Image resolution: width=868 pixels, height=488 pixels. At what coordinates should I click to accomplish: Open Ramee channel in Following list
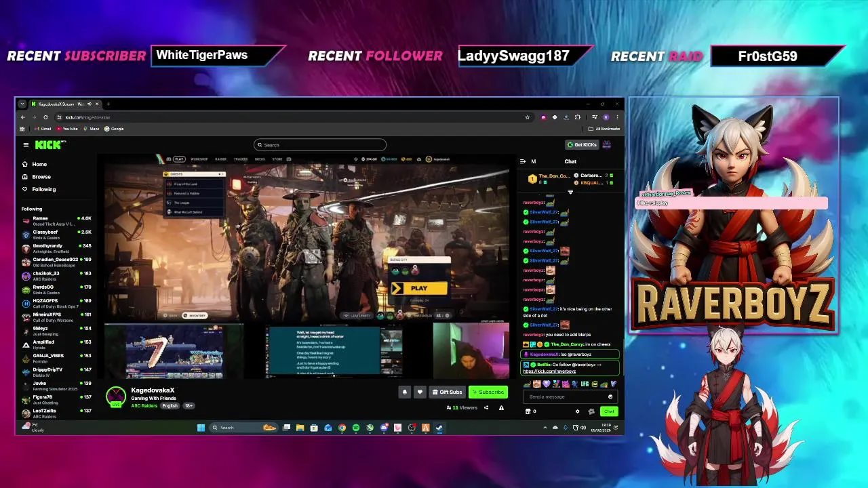(57, 221)
